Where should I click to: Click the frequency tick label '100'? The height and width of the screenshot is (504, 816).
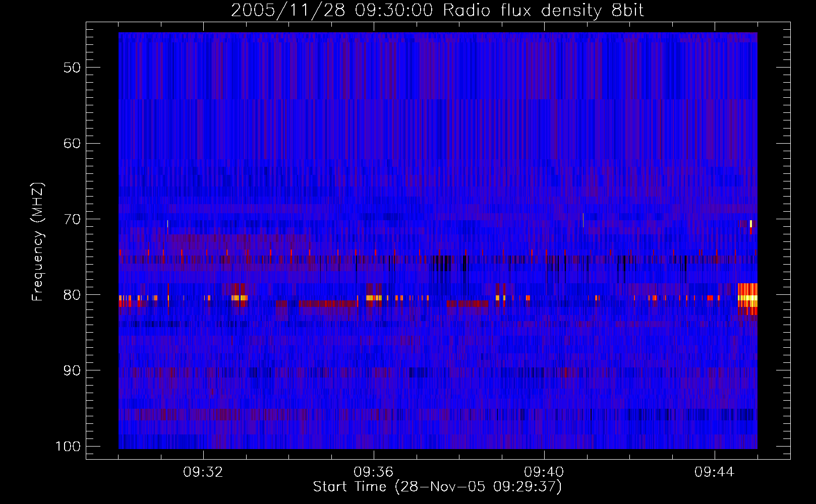click(68, 447)
